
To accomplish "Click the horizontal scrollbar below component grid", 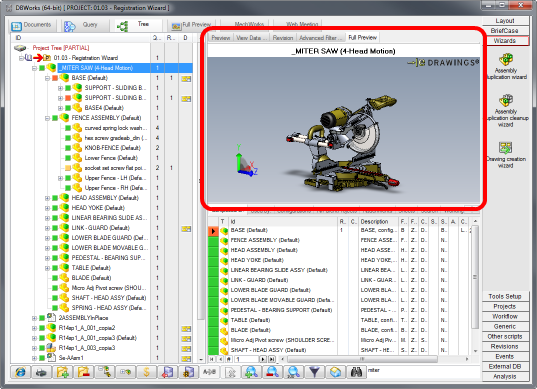I will [x=362, y=359].
